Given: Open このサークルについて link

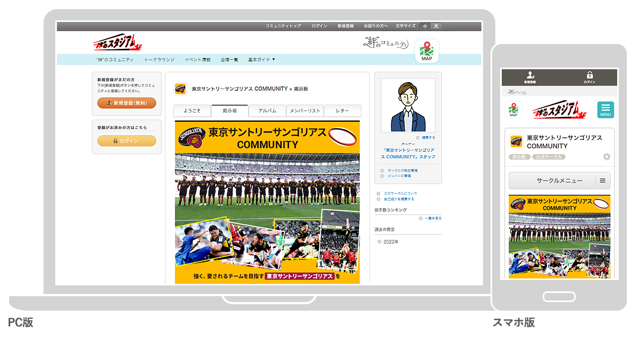Looking at the screenshot, I should click(x=400, y=193).
